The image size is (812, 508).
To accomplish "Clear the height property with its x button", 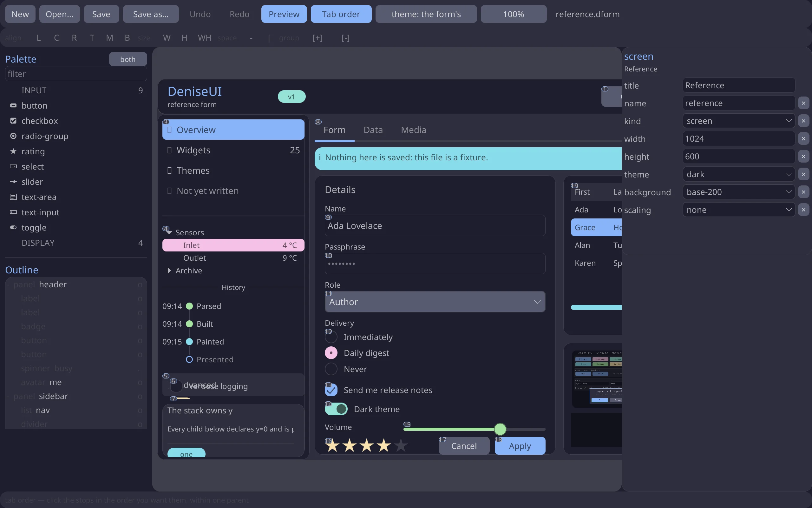I will (803, 157).
